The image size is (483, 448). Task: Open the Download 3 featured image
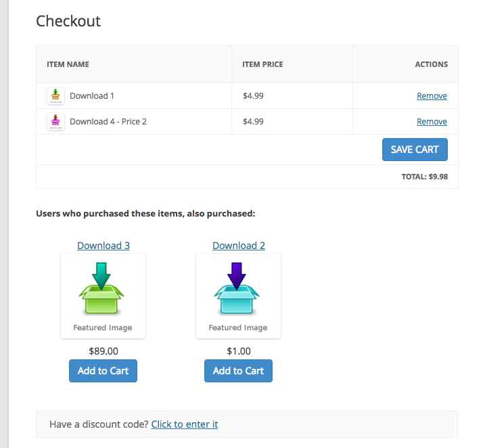[103, 296]
